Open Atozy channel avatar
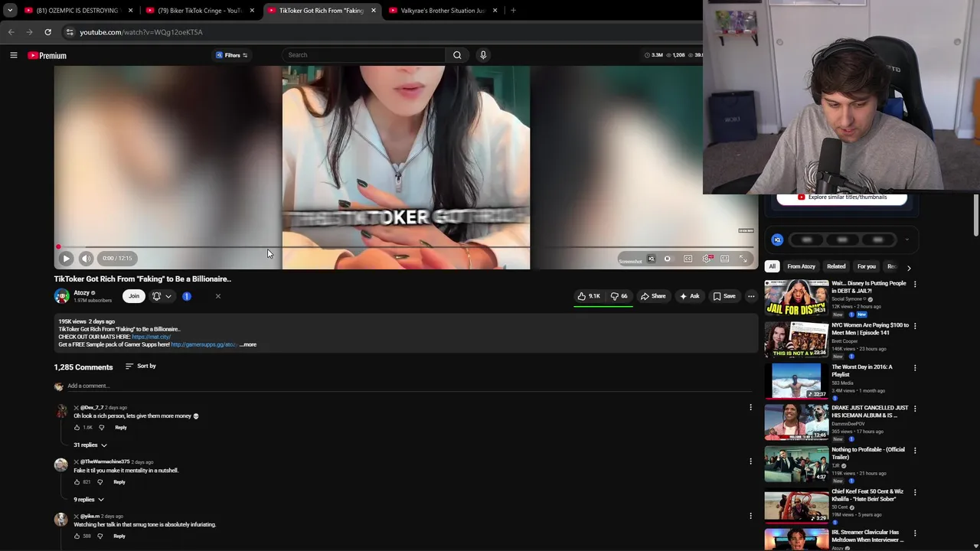 point(61,296)
